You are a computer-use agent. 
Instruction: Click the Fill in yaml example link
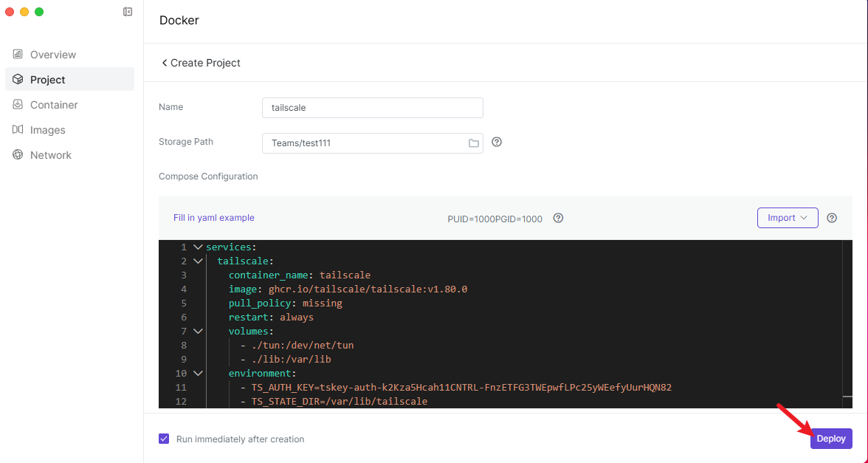(213, 218)
